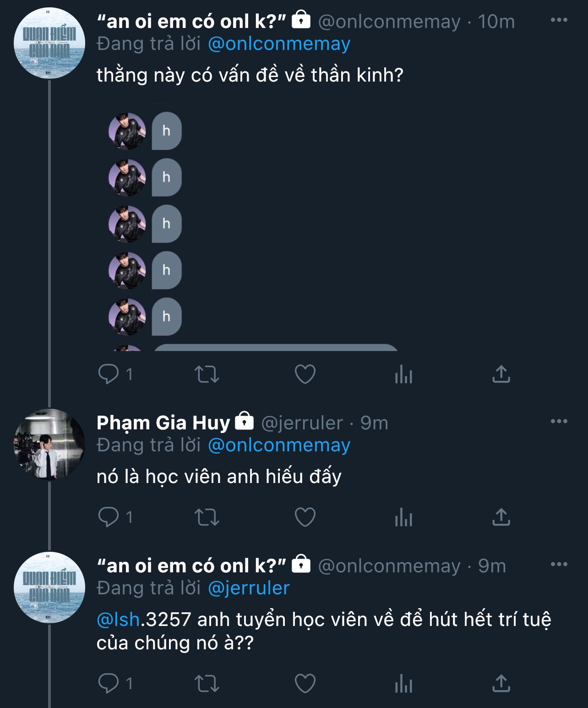588x708 pixels.
Task: Reply to Phạm Gia Huy's tweet
Action: (109, 517)
